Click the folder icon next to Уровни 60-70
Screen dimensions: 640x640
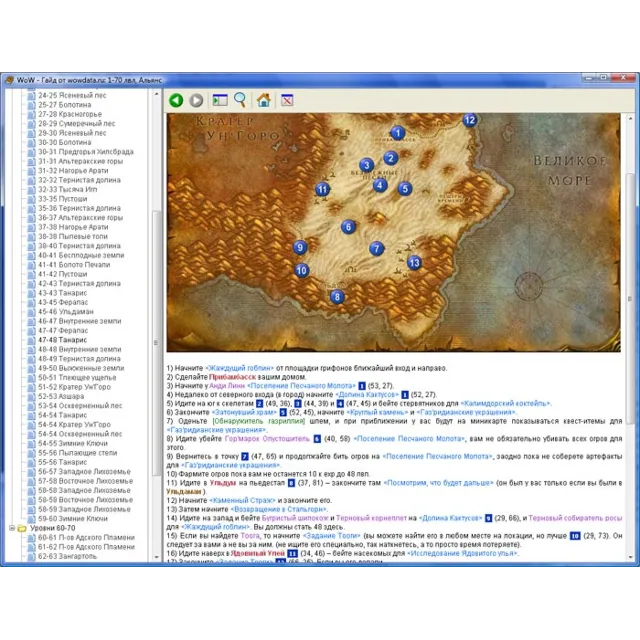pyautogui.click(x=22, y=528)
